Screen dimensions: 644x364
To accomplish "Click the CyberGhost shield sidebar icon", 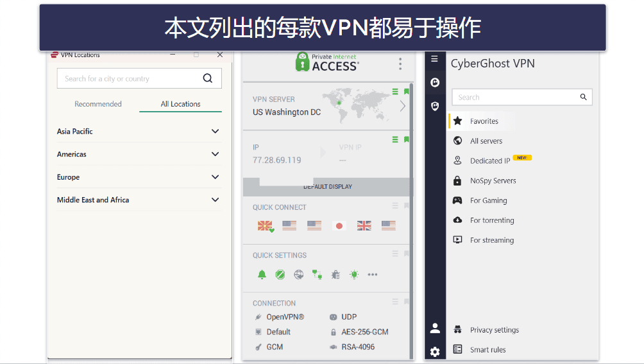I will 435,107.
